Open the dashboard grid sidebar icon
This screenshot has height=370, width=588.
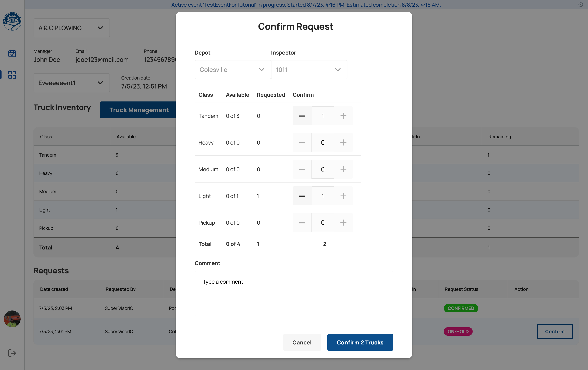pos(12,75)
